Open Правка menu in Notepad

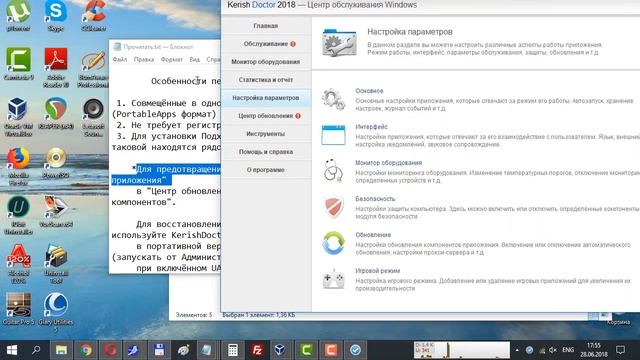pyautogui.click(x=144, y=59)
